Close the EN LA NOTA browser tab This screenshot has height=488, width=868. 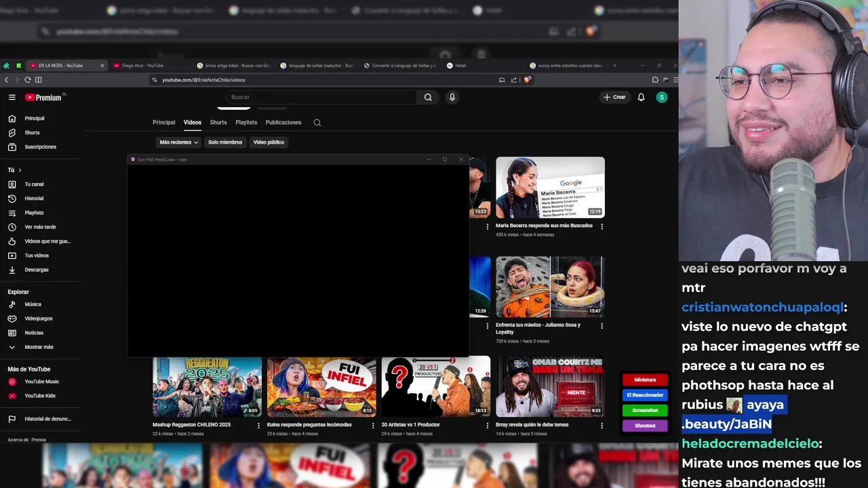tap(102, 66)
